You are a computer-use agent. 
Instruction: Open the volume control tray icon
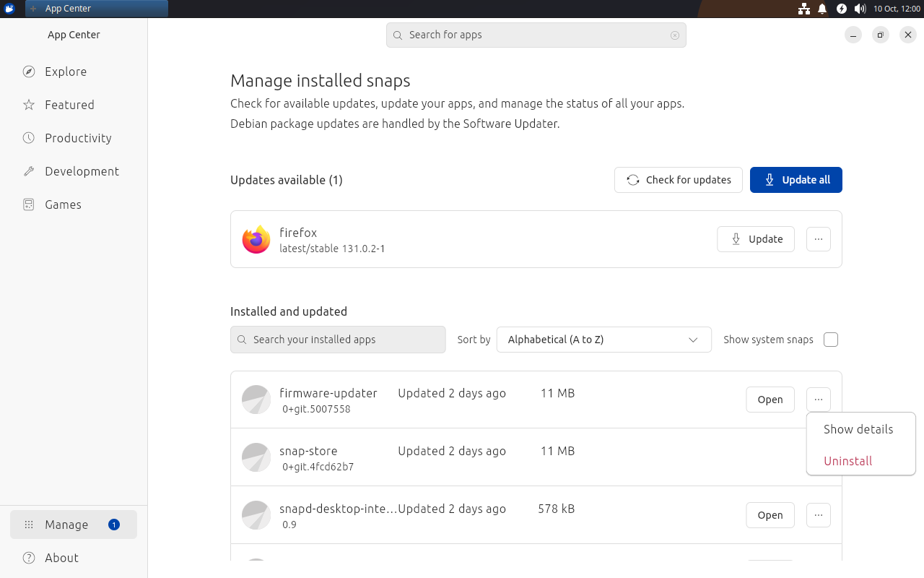point(860,9)
